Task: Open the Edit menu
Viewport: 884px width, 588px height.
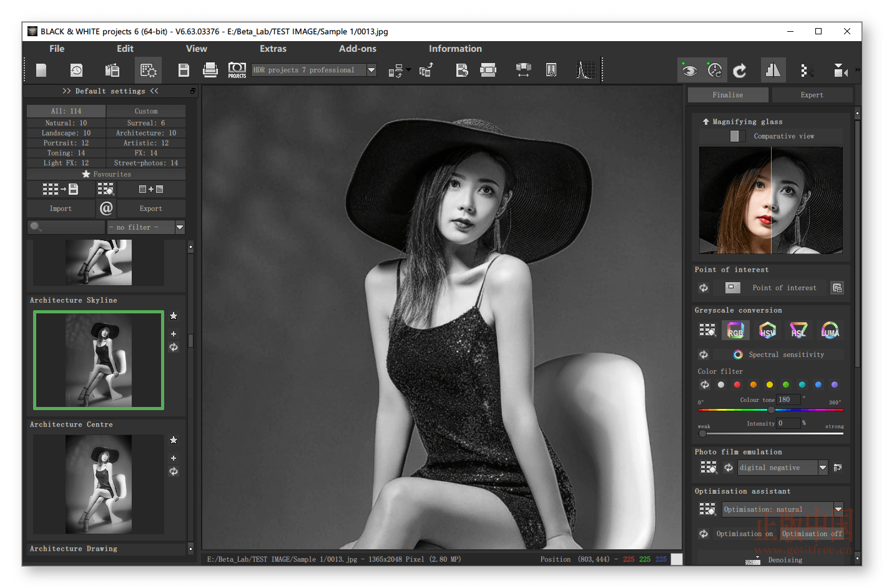Action: (x=125, y=49)
